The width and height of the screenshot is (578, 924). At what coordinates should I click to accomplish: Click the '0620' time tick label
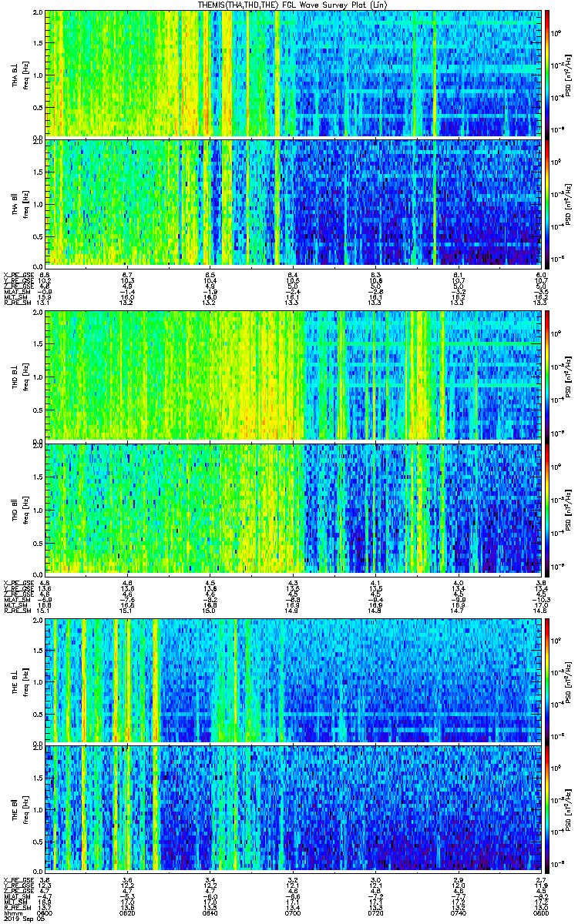click(128, 912)
